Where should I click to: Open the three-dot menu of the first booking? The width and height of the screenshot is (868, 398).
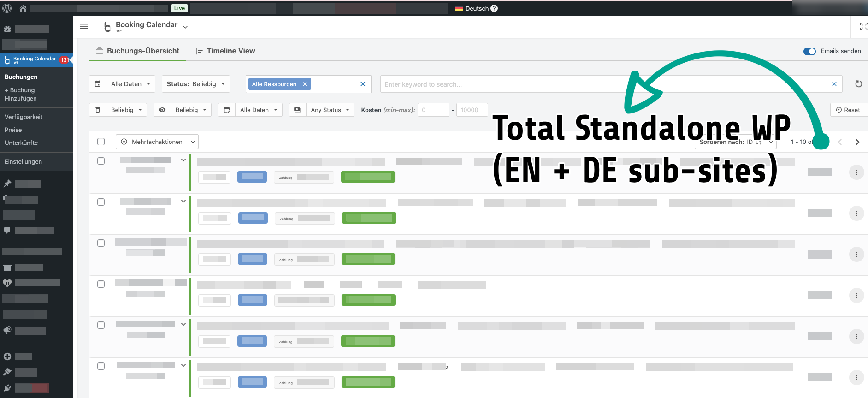point(856,172)
